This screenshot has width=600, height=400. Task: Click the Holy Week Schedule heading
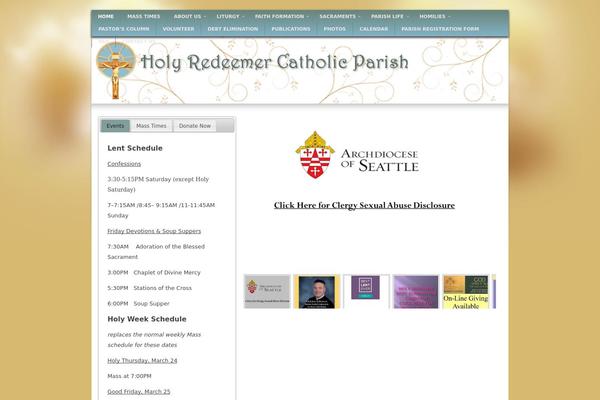[147, 319]
